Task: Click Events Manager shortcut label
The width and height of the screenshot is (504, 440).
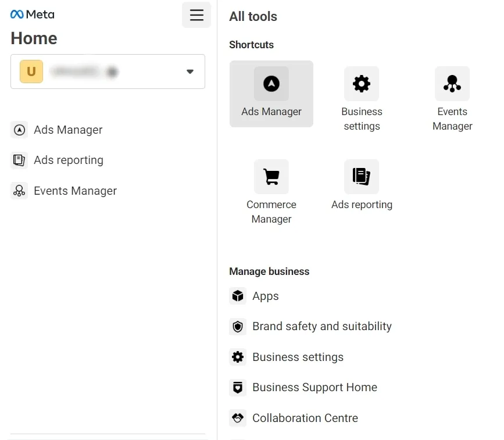Action: 452,119
